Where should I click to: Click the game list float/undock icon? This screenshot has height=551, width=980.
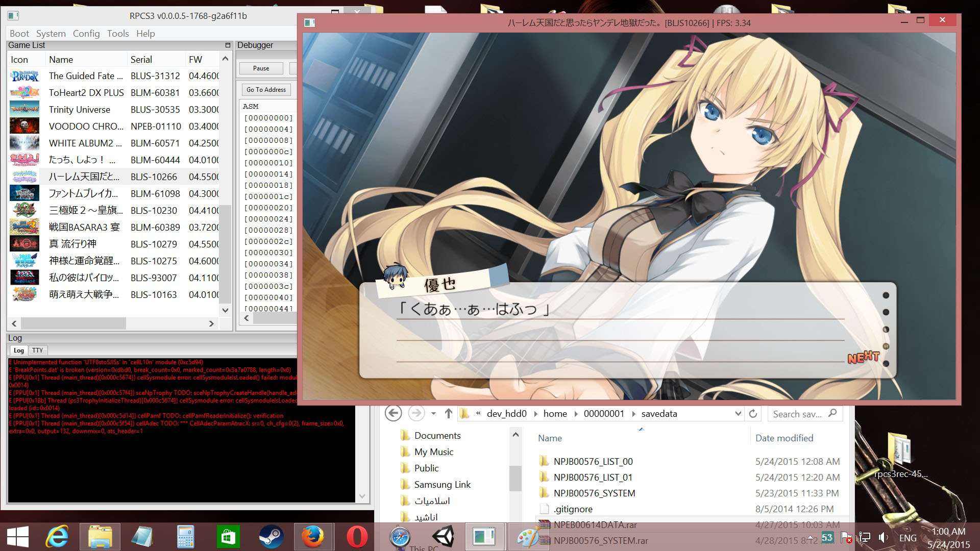coord(228,45)
